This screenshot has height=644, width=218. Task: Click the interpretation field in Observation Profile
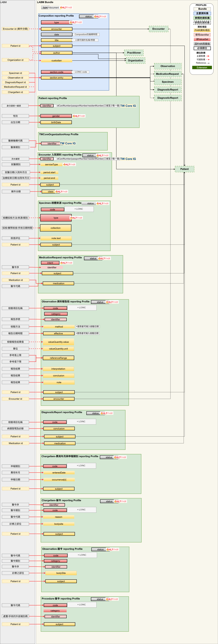(x=58, y=369)
